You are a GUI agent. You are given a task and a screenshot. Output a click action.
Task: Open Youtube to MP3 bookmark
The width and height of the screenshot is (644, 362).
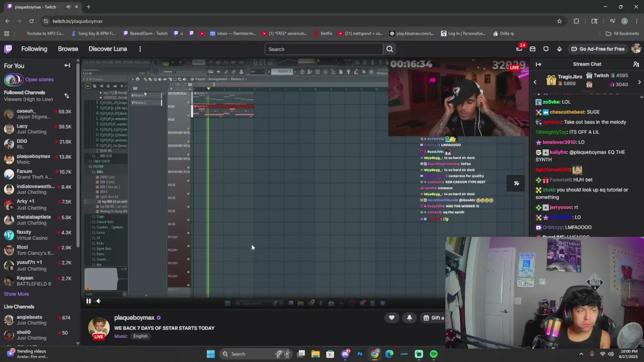[x=41, y=34]
